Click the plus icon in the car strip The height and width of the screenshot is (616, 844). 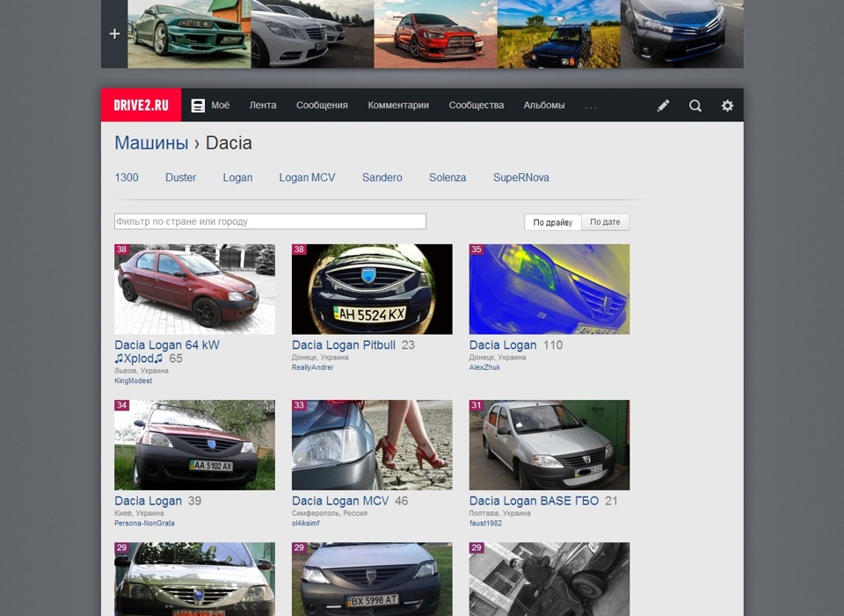[x=114, y=34]
